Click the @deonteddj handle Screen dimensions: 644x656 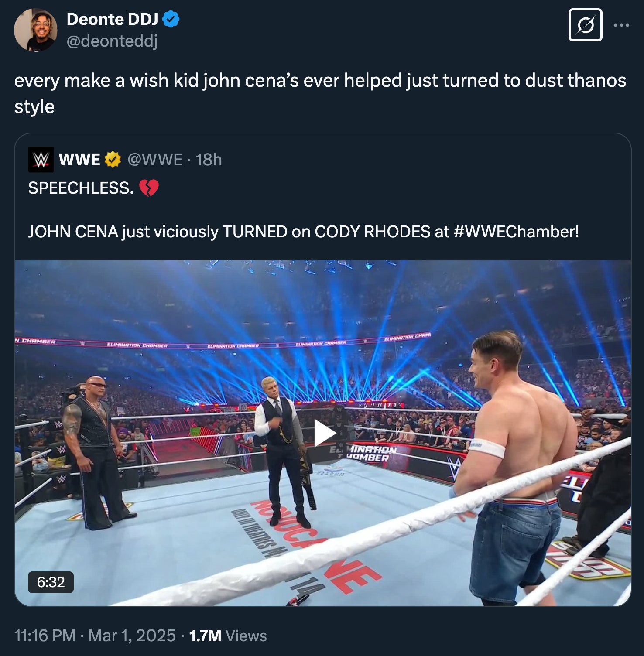click(x=112, y=41)
